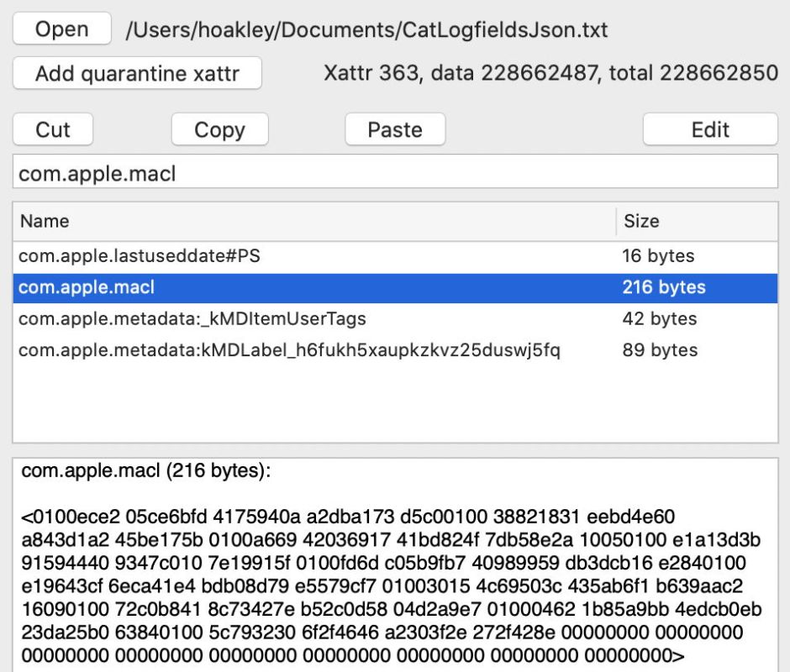Click the Cut button

click(x=53, y=129)
